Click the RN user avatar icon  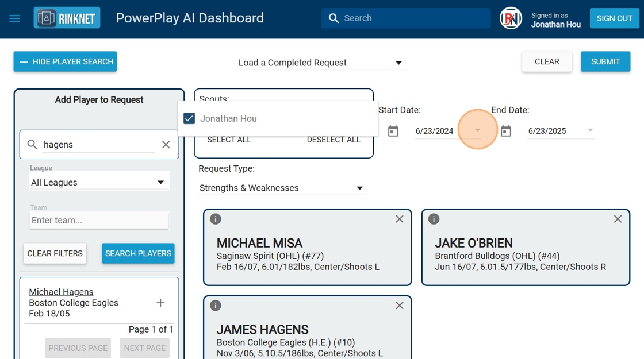(511, 18)
